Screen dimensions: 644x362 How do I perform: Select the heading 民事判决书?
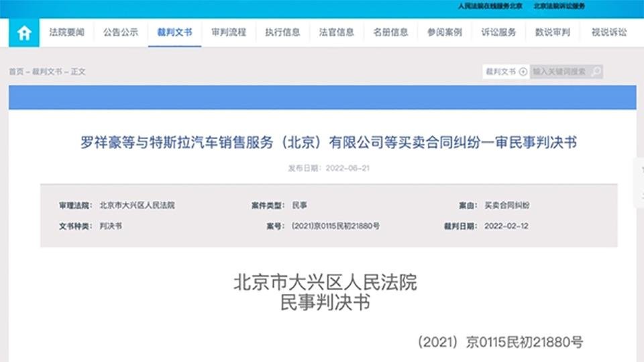tap(325, 302)
